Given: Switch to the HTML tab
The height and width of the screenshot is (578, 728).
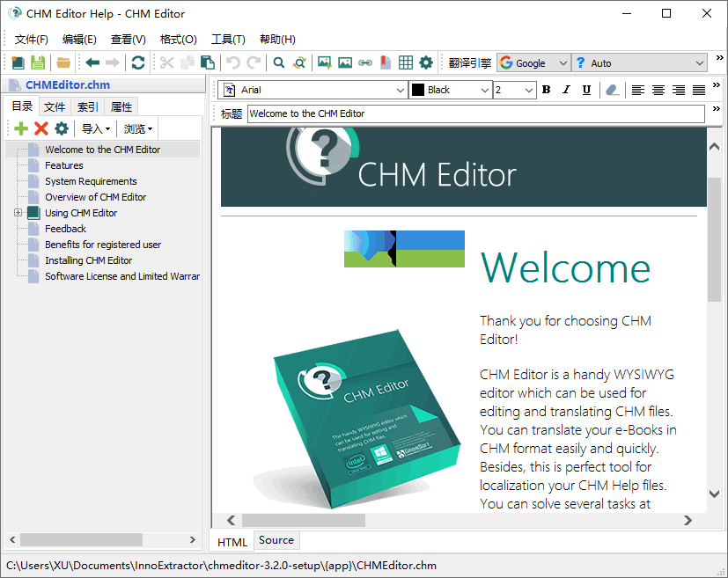Looking at the screenshot, I should coord(232,542).
